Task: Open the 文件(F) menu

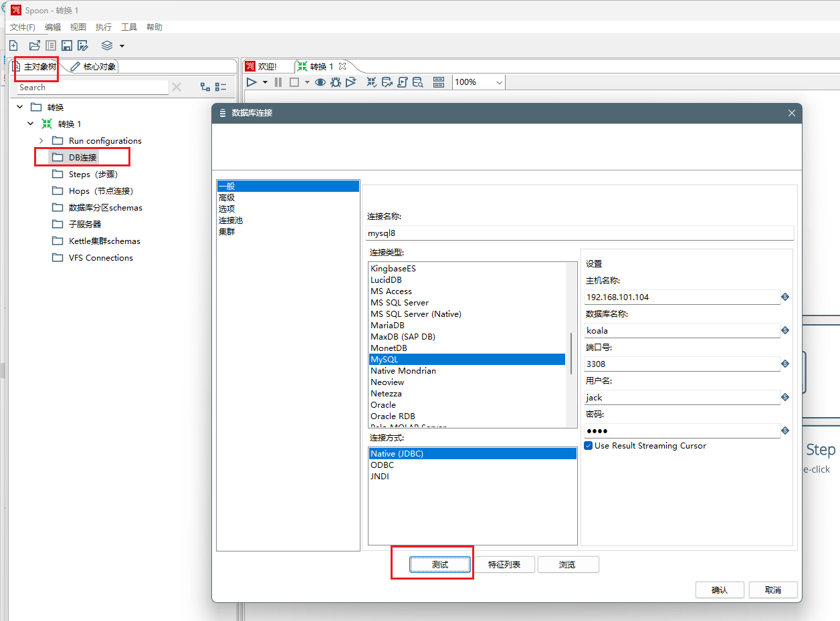Action: click(22, 27)
